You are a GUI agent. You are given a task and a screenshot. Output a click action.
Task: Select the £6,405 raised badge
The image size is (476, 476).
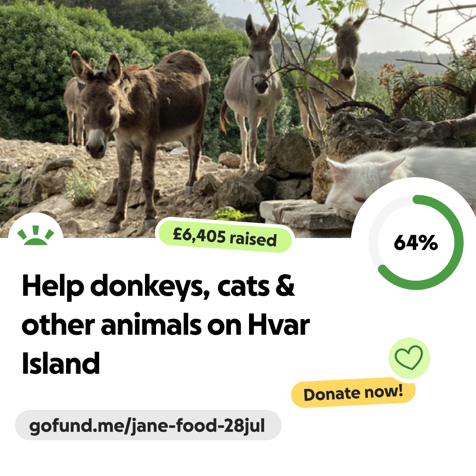click(224, 237)
